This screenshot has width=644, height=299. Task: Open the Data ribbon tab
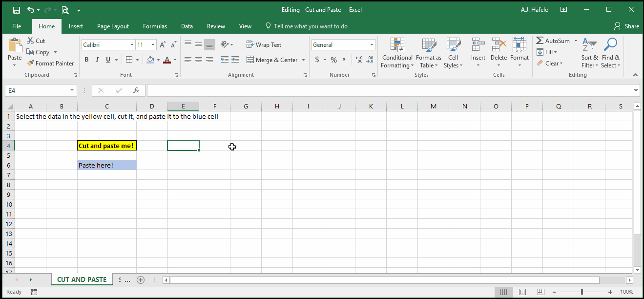187,26
